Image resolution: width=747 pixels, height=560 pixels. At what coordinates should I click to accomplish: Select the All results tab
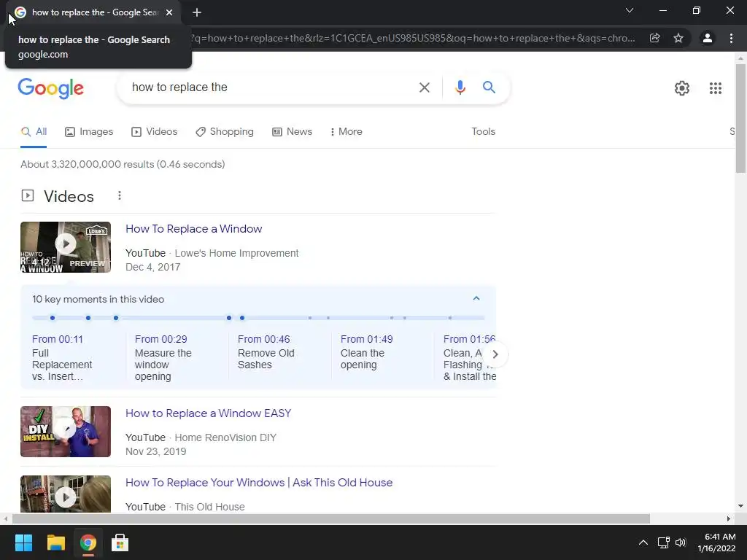coord(34,132)
